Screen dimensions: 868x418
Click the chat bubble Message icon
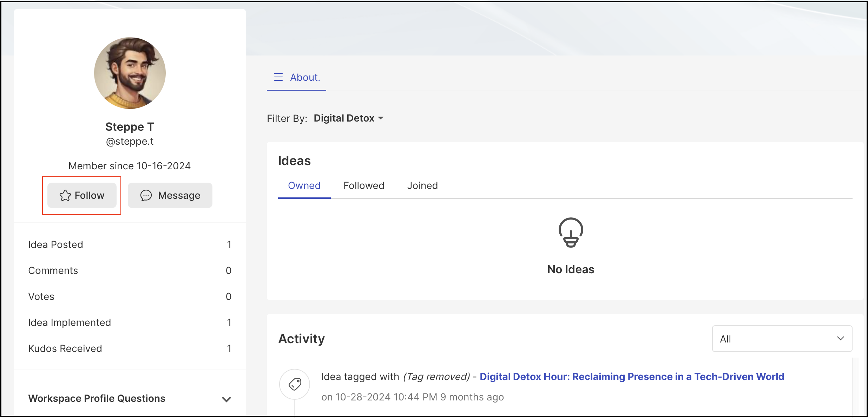[x=146, y=195]
